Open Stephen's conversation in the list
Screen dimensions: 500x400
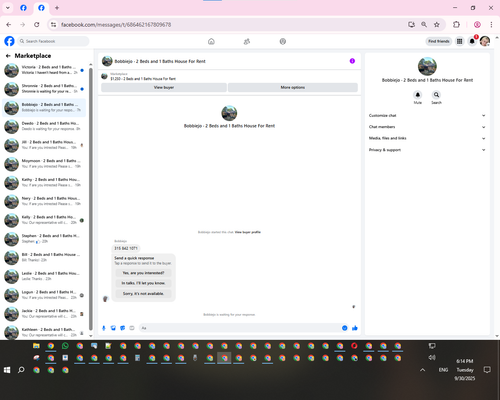44,239
